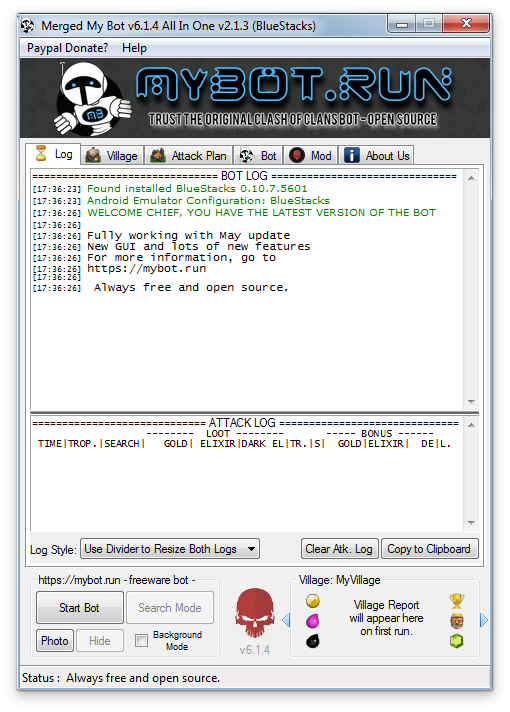Switch to the Mod tab
The width and height of the screenshot is (510, 712).
(311, 156)
